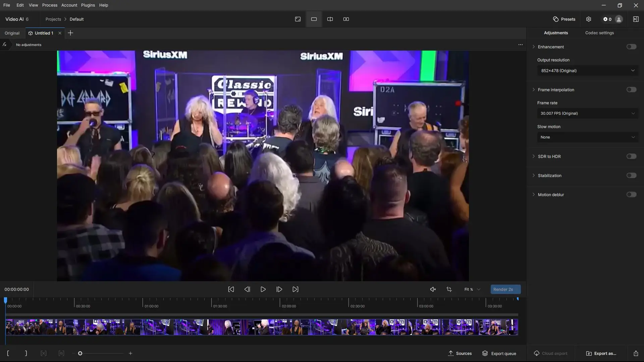Jump to the start of the video
This screenshot has height=362, width=644.
(231, 289)
